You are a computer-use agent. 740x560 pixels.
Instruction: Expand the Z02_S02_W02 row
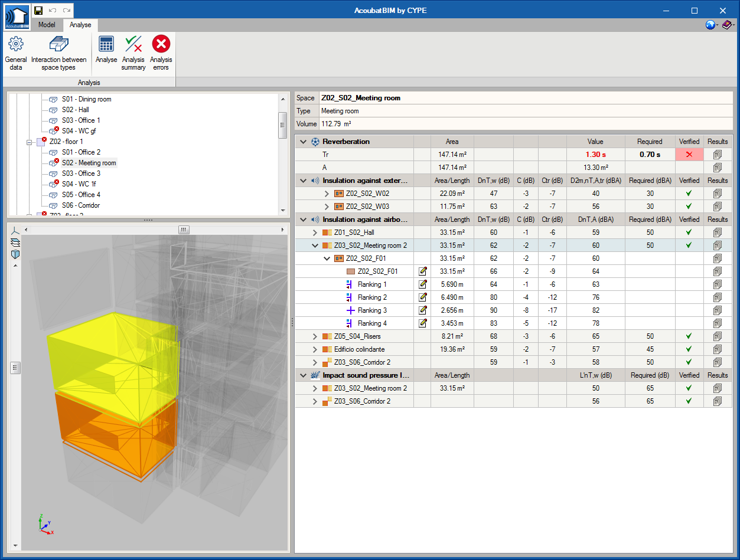point(327,194)
